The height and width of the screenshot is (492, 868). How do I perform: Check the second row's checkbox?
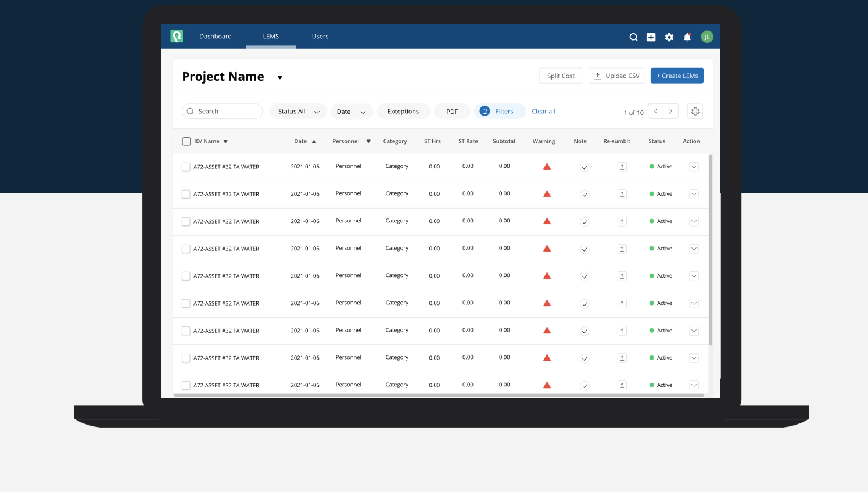point(186,194)
